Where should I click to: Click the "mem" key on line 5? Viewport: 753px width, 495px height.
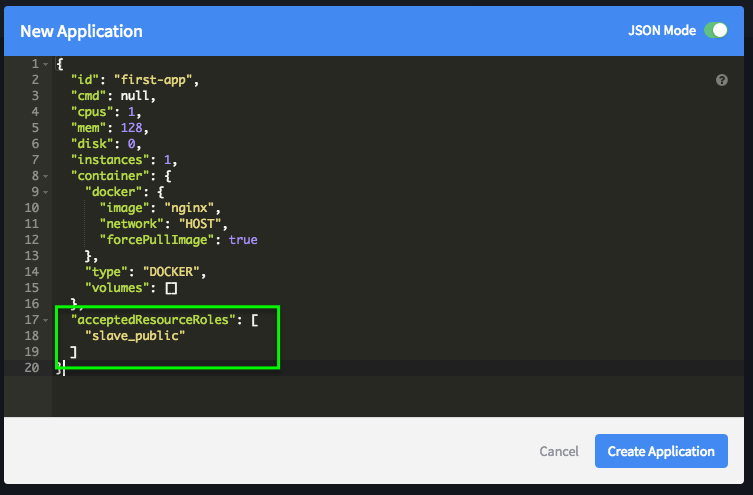tap(88, 128)
